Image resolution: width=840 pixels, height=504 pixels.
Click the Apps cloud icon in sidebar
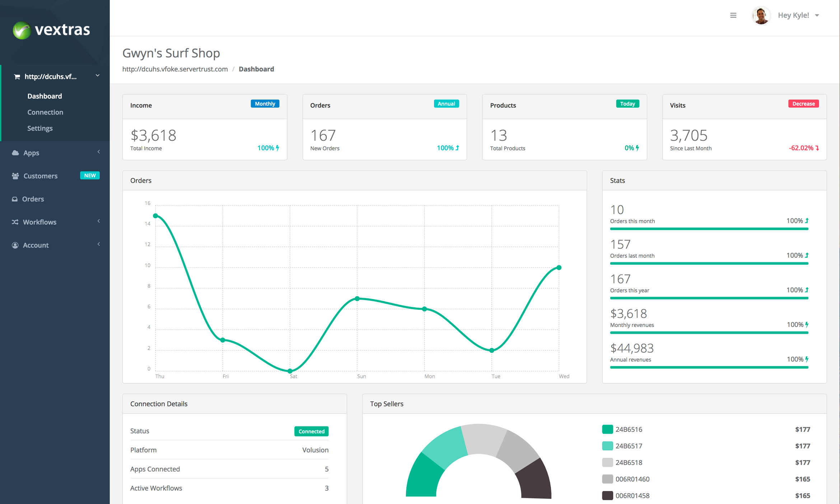tap(15, 153)
